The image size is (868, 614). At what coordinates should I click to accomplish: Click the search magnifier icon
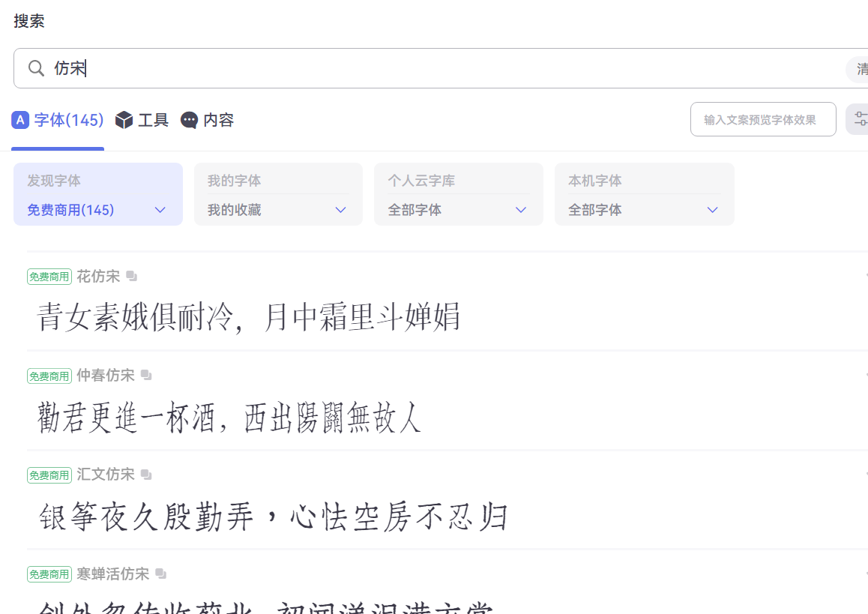tap(36, 68)
